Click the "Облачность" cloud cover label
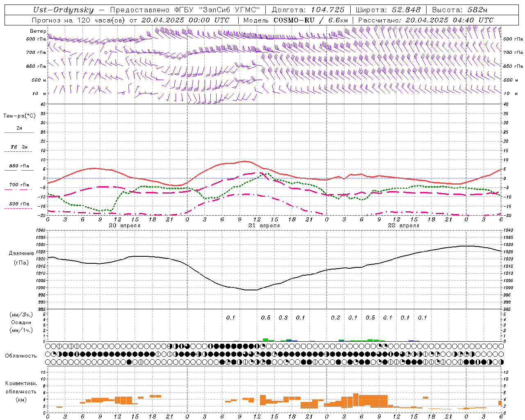Image resolution: width=525 pixels, height=420 pixels. pos(21,356)
